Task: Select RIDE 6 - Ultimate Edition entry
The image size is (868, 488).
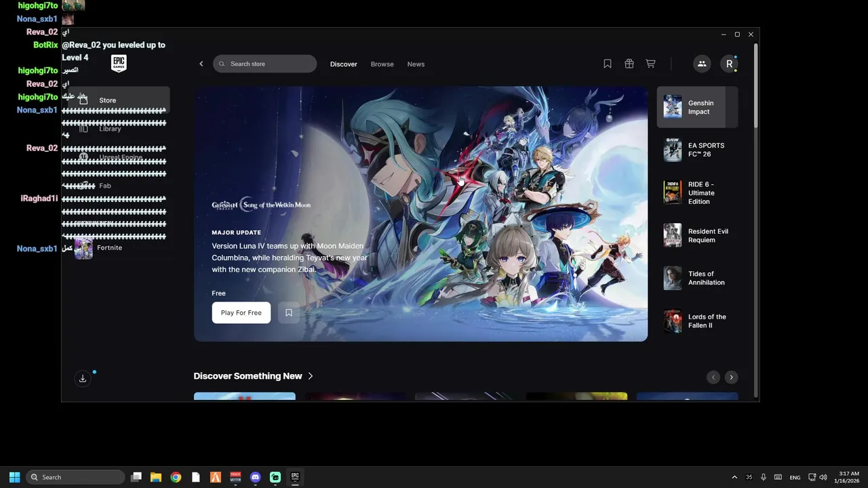Action: tap(697, 192)
